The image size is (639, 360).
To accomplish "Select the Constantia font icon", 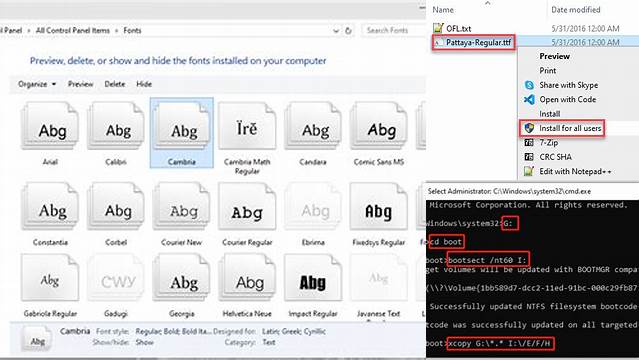I will 50,206.
